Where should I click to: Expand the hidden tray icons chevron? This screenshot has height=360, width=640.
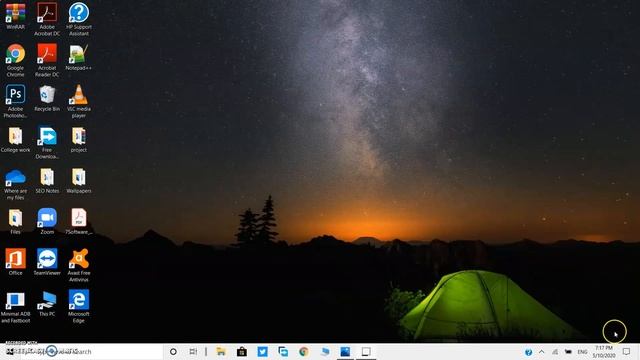[542, 351]
